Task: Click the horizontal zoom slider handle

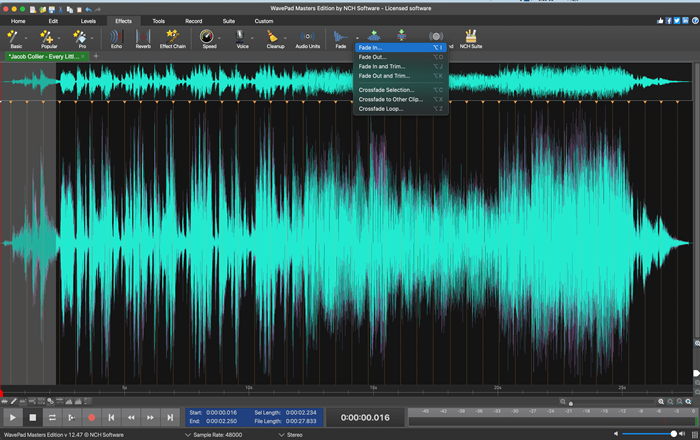Action: (x=571, y=403)
